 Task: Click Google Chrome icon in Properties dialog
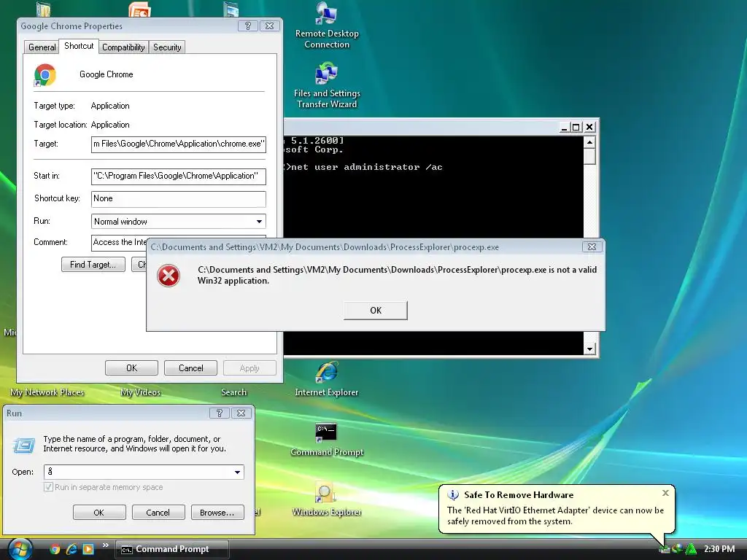[x=45, y=75]
